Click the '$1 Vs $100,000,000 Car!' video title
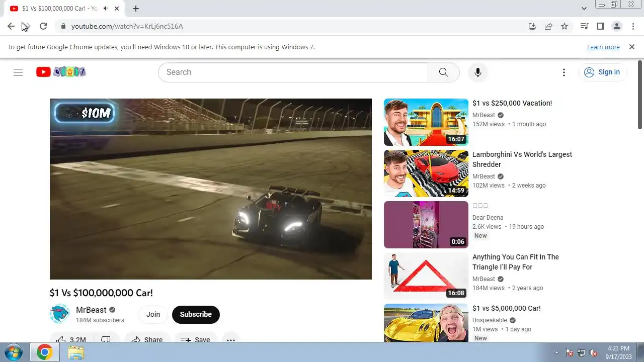Viewport: 644px width, 362px height. coord(101,293)
